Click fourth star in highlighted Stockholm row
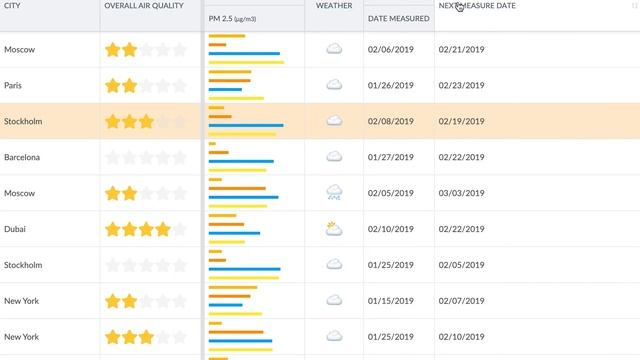Screen dimensions: 640x360 [x=163, y=122]
